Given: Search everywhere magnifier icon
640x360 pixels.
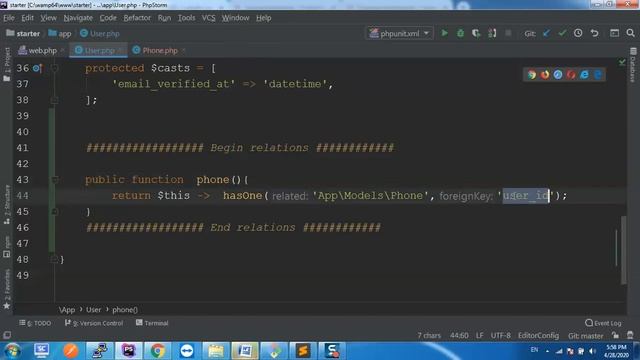Looking at the screenshot, I should coord(631,33).
